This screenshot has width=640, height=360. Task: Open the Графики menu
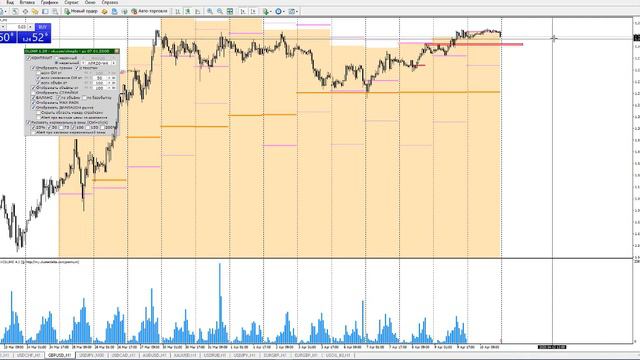tap(49, 2)
